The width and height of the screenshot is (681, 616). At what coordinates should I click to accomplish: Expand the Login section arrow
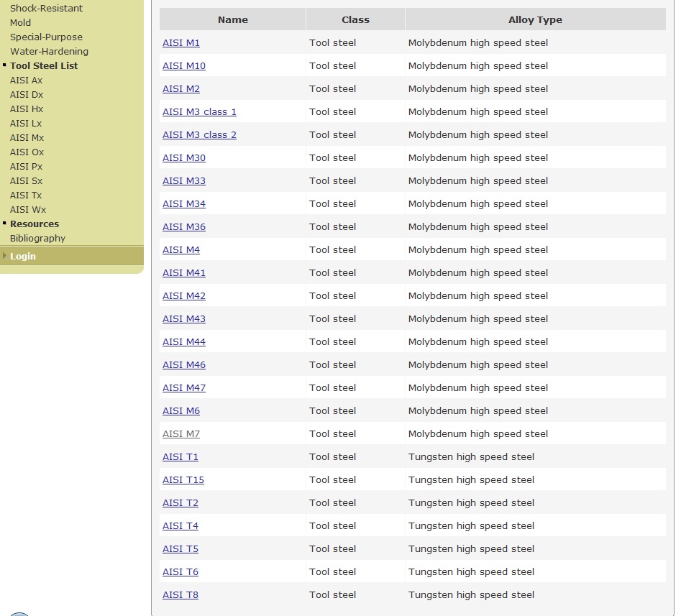(5, 256)
